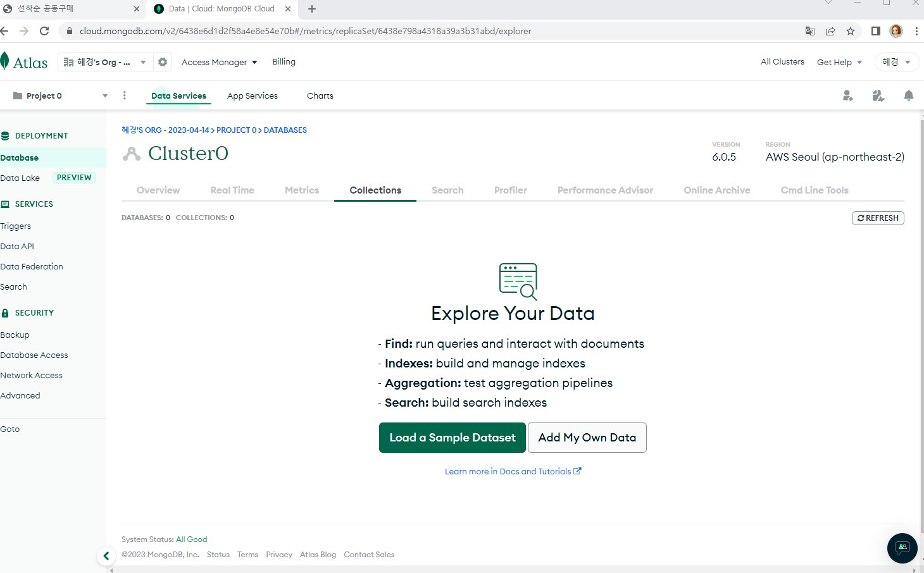Viewport: 924px width, 573px height.
Task: Click the REFRESH button
Action: 878,218
